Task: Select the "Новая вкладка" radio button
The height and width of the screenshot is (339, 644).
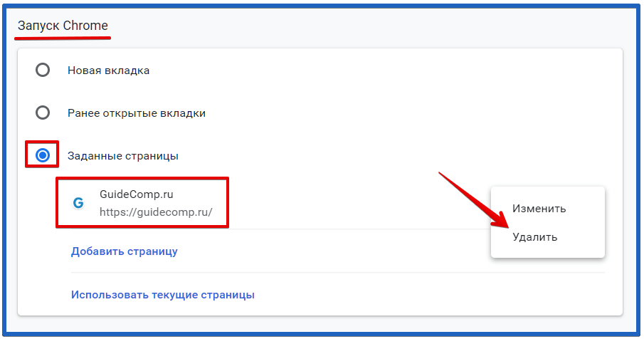Action: 43,70
